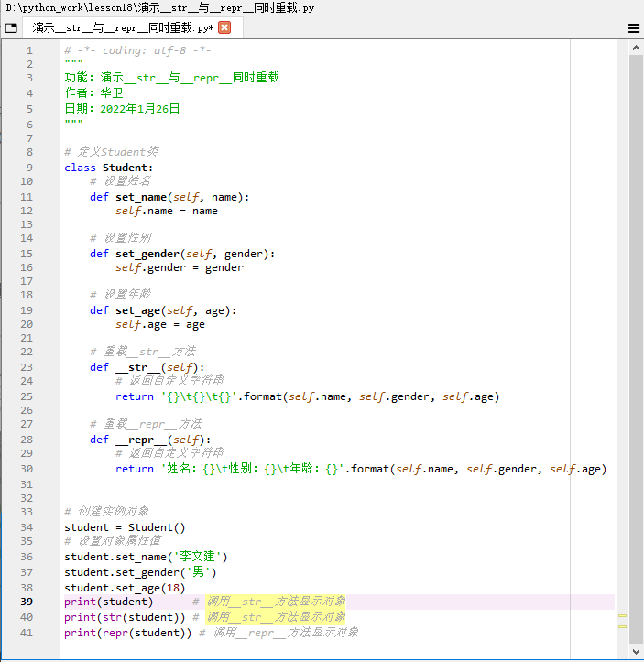The height and width of the screenshot is (662, 644).
Task: Click the return statement on line 30
Action: 361,469
